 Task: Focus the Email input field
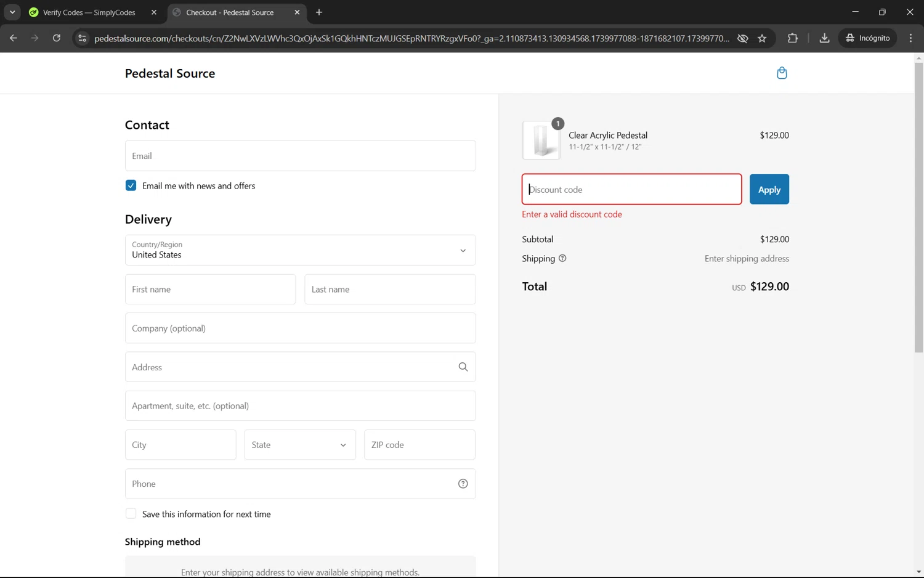(300, 156)
